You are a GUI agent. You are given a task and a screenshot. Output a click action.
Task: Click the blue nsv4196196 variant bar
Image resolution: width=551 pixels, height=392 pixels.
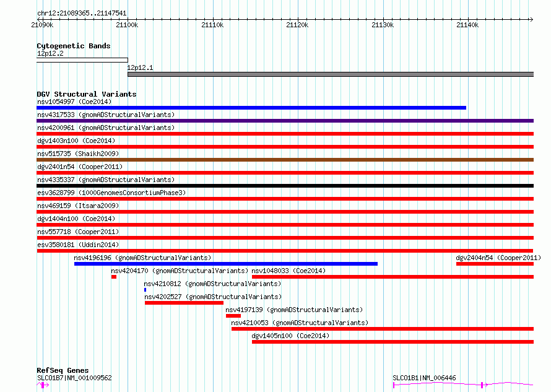tap(226, 264)
